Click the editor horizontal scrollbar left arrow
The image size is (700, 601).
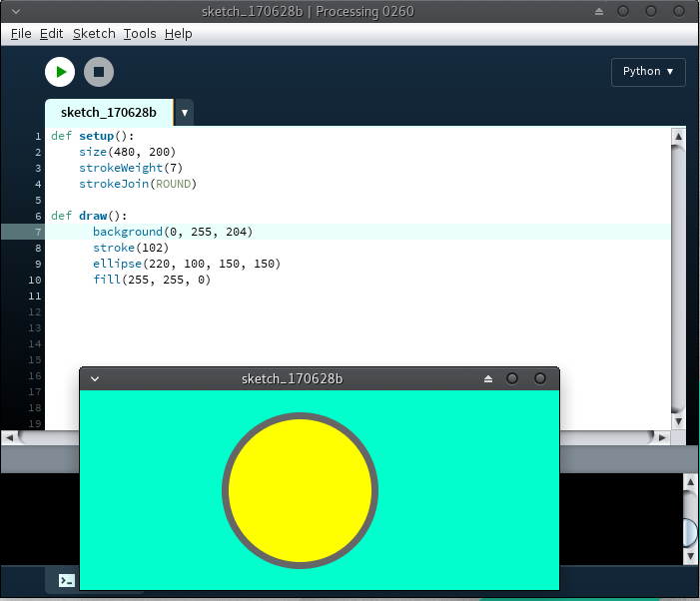9,437
